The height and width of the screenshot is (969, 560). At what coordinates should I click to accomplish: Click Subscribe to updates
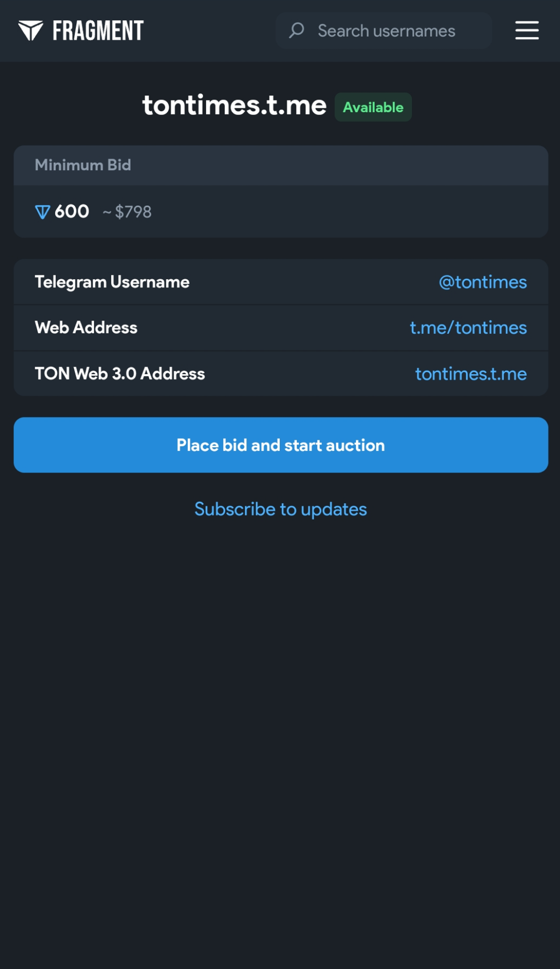[281, 508]
